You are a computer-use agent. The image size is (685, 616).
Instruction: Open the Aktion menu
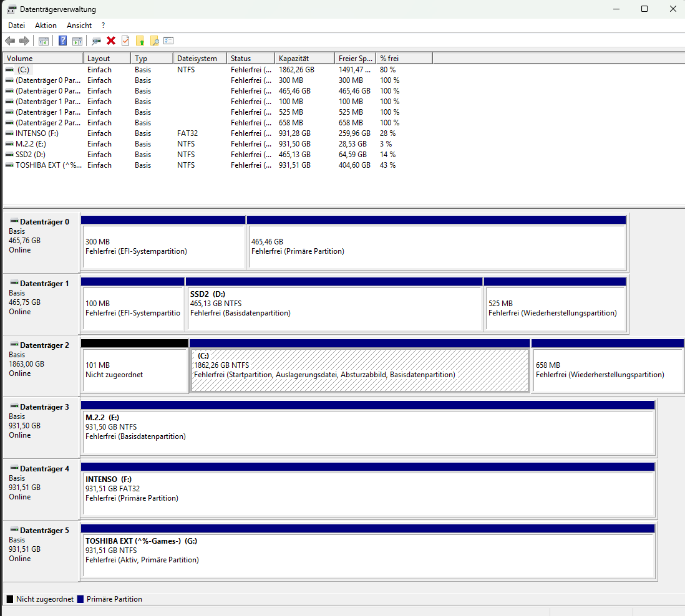pyautogui.click(x=46, y=26)
